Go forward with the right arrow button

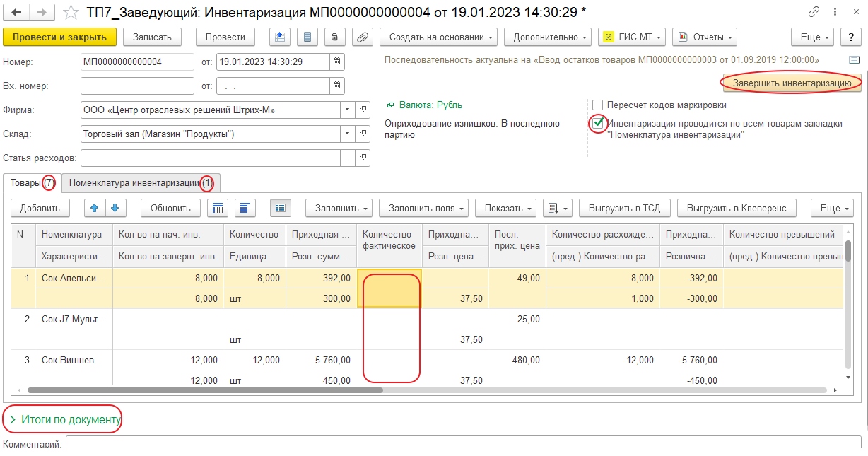pos(42,12)
